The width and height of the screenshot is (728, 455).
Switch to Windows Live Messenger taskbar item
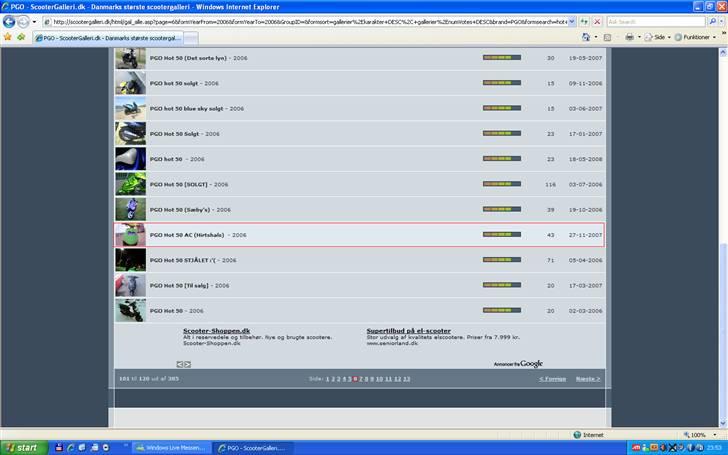[172, 448]
